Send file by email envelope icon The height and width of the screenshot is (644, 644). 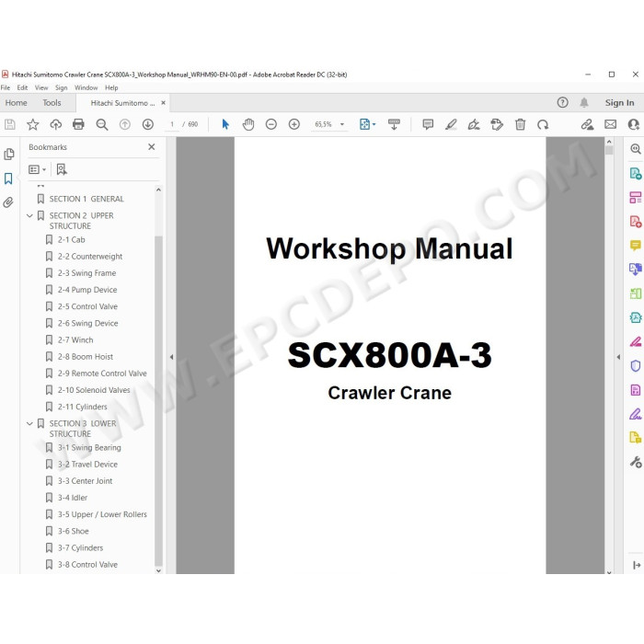point(610,124)
